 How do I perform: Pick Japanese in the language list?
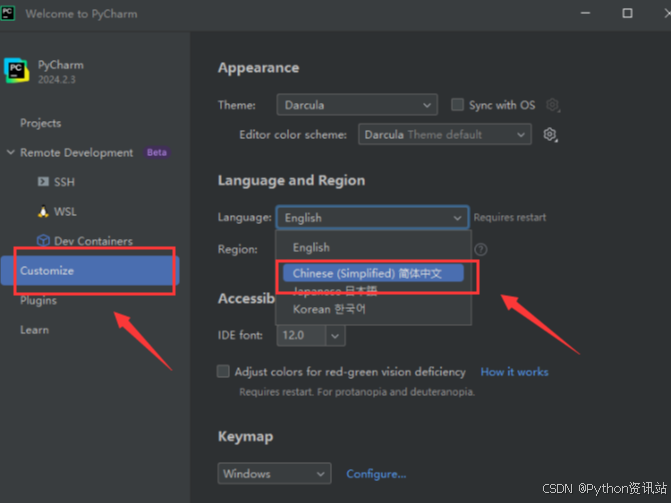[335, 291]
